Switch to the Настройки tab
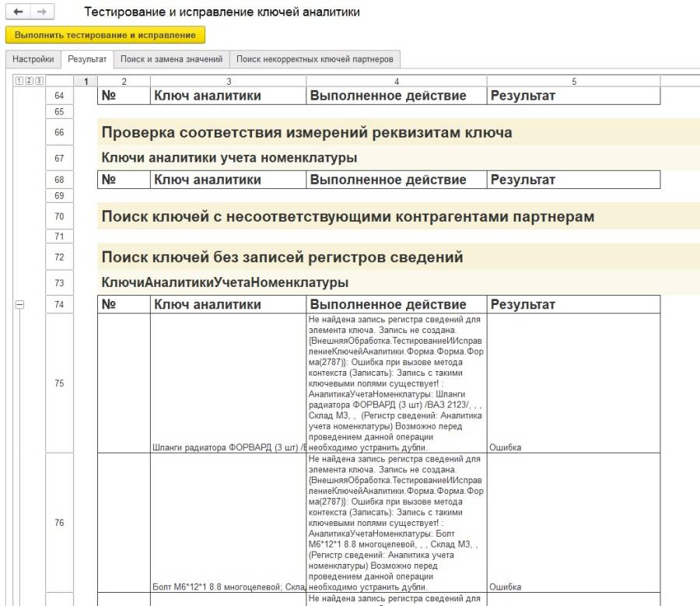Viewport: 700px width, 606px height. point(33,59)
